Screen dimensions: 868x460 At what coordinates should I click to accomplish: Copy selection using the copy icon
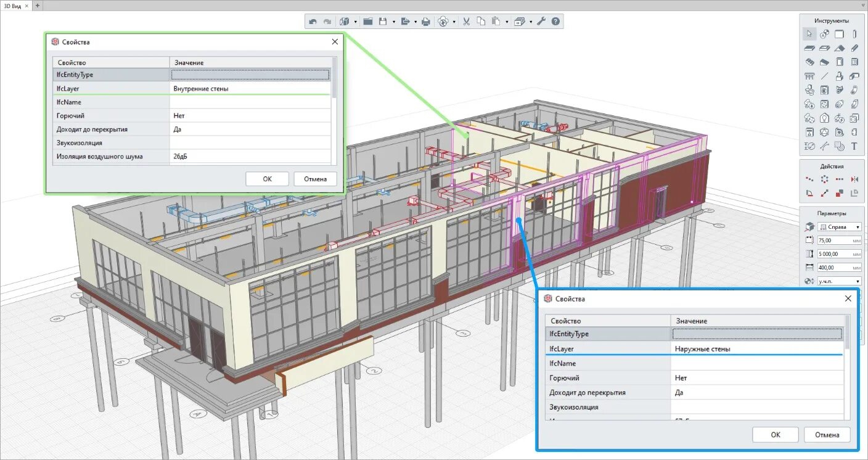(x=481, y=22)
